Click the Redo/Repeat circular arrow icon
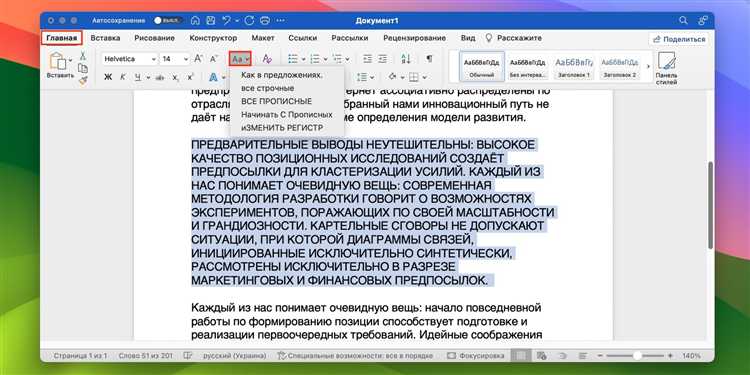The height and width of the screenshot is (375, 750). click(x=249, y=21)
